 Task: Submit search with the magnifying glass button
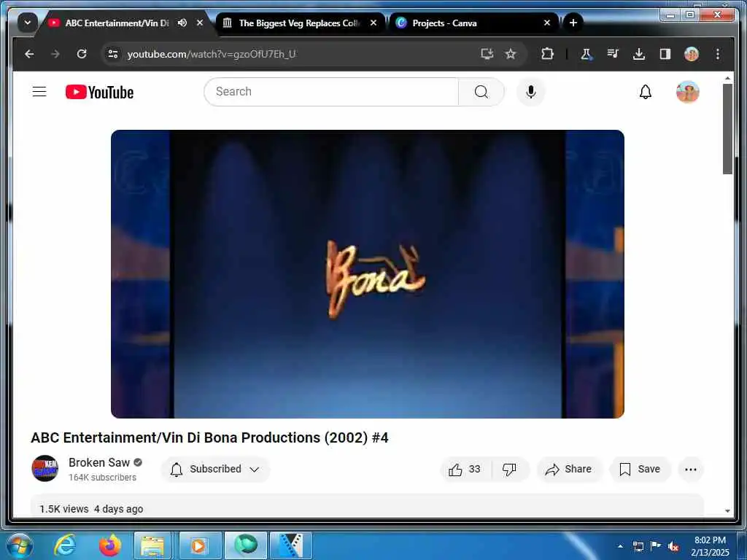pyautogui.click(x=481, y=91)
